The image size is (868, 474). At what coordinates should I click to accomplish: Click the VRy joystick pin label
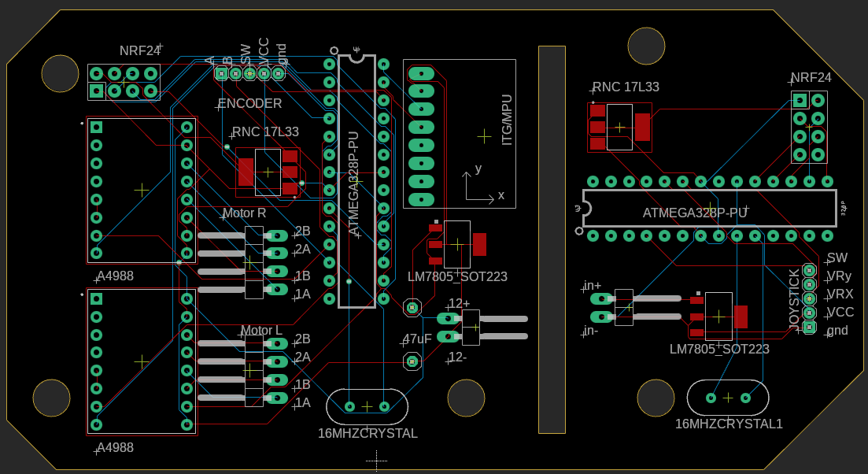click(x=839, y=276)
